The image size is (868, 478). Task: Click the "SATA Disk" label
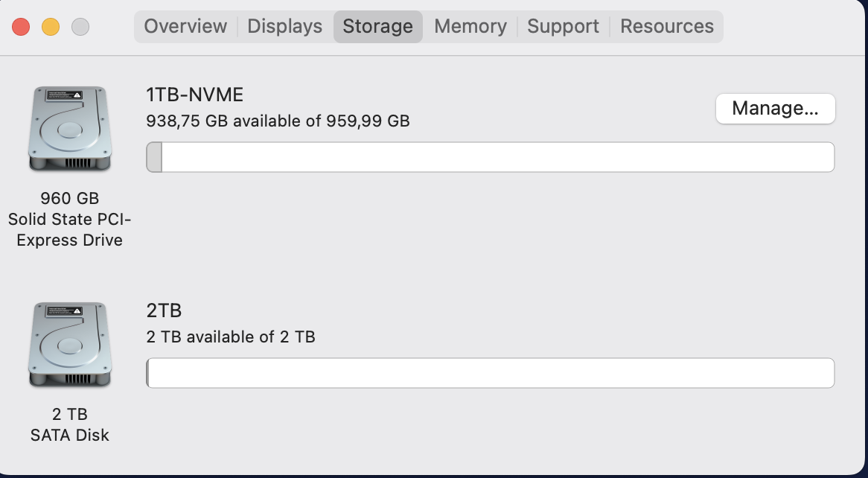[x=70, y=435]
